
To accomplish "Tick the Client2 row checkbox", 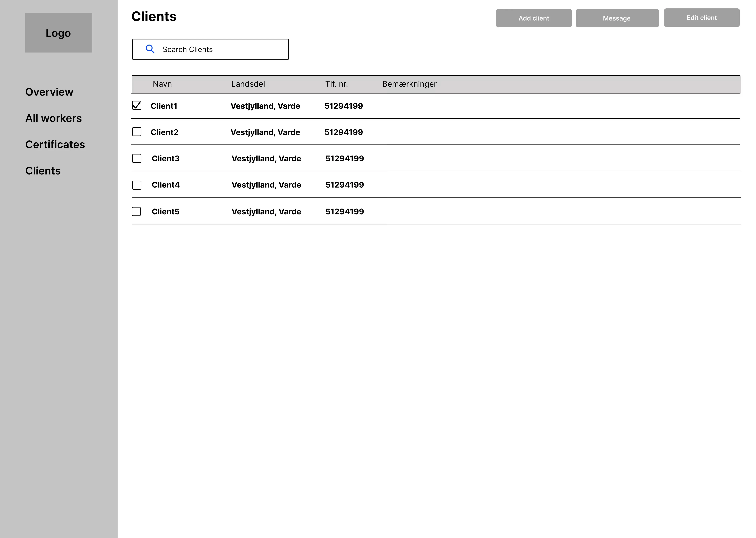I will click(x=137, y=132).
